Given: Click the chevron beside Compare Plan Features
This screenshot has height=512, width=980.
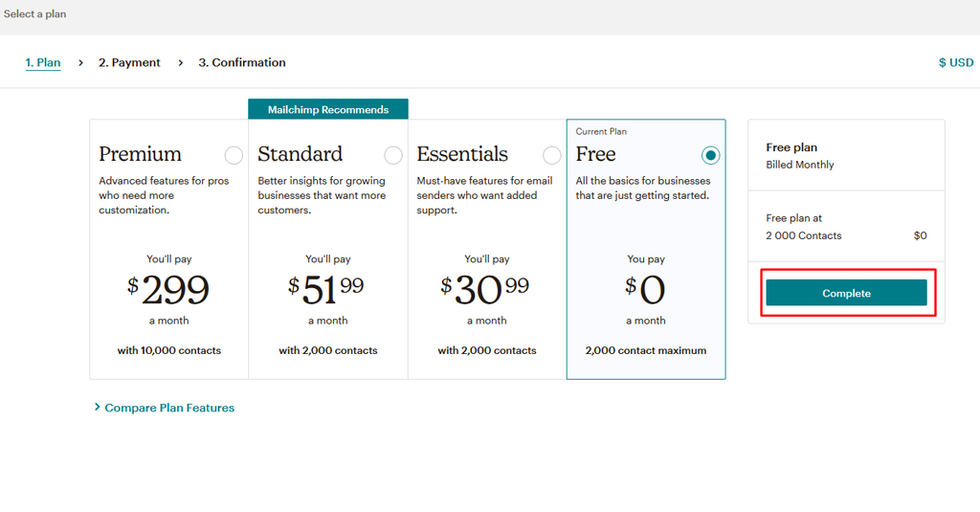Looking at the screenshot, I should pyautogui.click(x=98, y=408).
